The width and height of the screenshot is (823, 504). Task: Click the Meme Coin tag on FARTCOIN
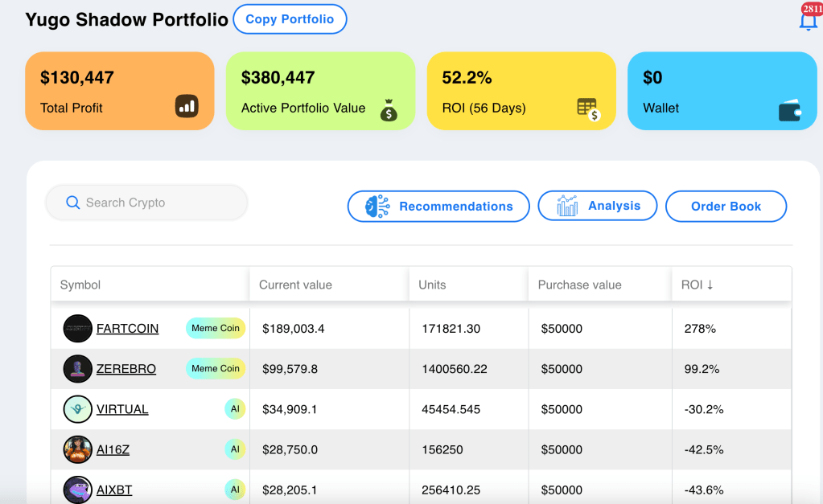pyautogui.click(x=215, y=328)
